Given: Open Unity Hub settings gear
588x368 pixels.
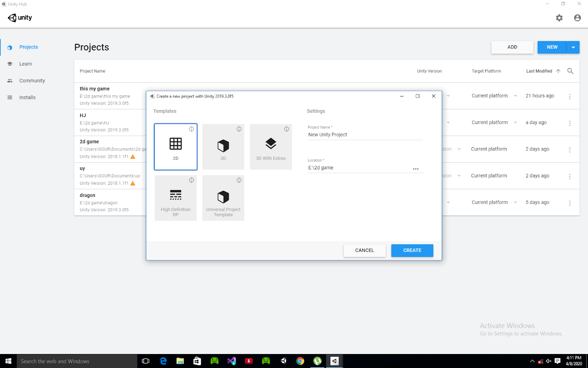Looking at the screenshot, I should (559, 18).
